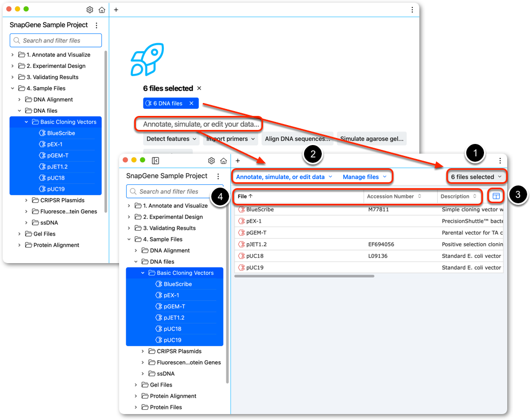Image resolution: width=532 pixels, height=420 pixels.
Task: Open settings gear in front window
Action: coord(211,161)
